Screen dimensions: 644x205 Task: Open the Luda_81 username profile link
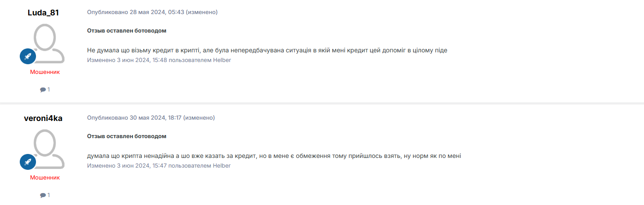(43, 13)
